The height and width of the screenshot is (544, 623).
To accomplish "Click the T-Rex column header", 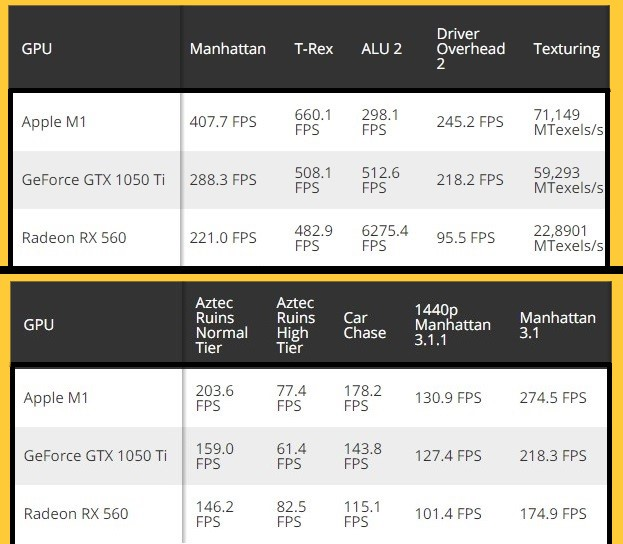I will (x=313, y=48).
